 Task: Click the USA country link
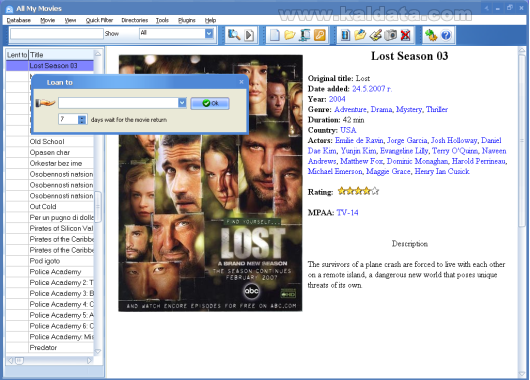pos(348,130)
